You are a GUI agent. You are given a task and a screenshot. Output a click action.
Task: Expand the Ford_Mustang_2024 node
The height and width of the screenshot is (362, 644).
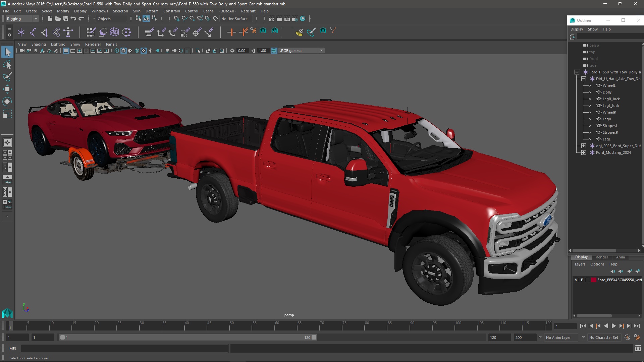click(x=584, y=153)
